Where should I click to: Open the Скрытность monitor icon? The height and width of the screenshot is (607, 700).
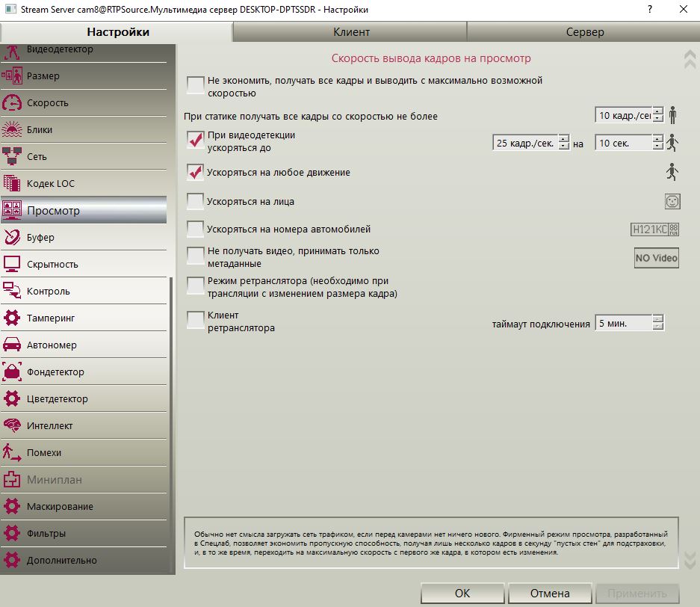pos(12,264)
